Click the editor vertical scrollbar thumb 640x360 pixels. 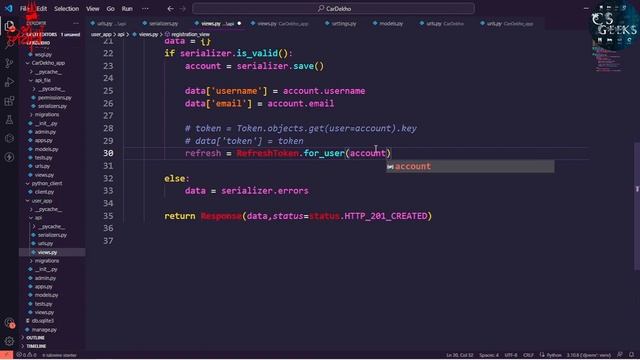pos(637,206)
